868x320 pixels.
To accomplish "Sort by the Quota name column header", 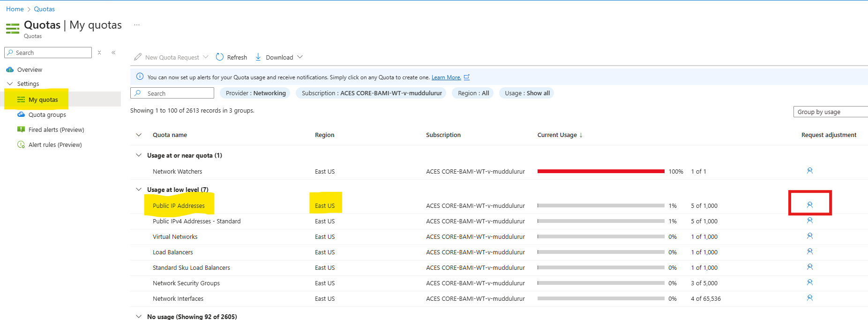I will (170, 135).
